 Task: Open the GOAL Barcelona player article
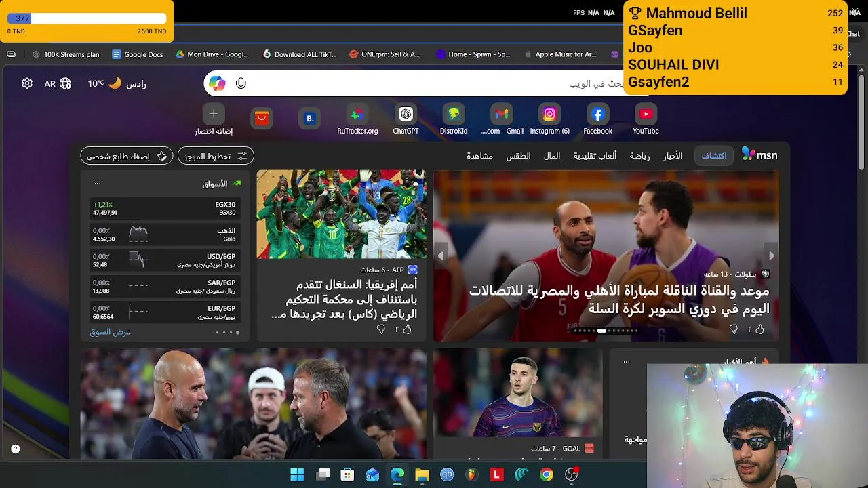point(518,404)
